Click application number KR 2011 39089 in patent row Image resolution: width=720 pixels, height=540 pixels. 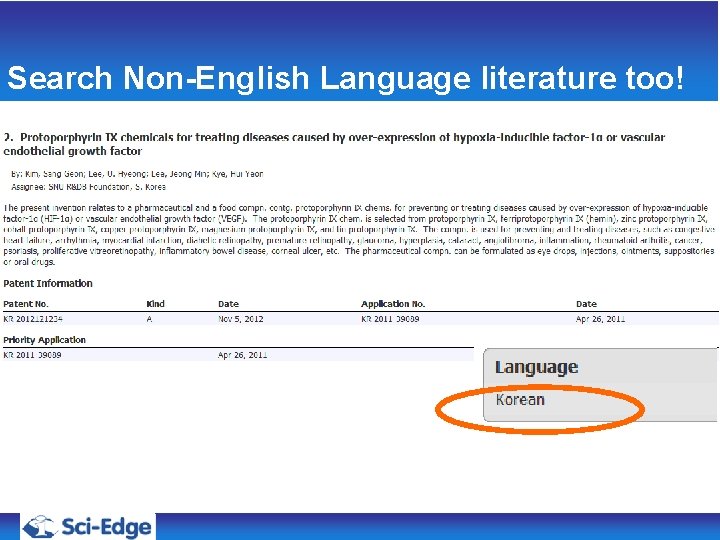tap(390, 319)
